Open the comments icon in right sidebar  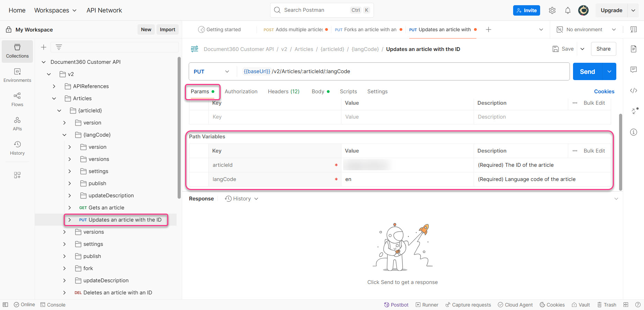[x=634, y=70]
